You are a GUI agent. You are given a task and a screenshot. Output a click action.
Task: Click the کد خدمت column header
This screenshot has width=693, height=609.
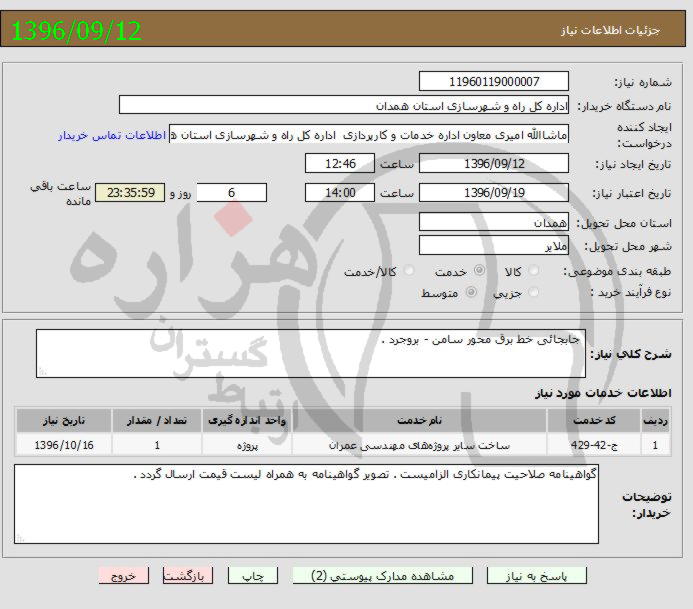[x=594, y=420]
